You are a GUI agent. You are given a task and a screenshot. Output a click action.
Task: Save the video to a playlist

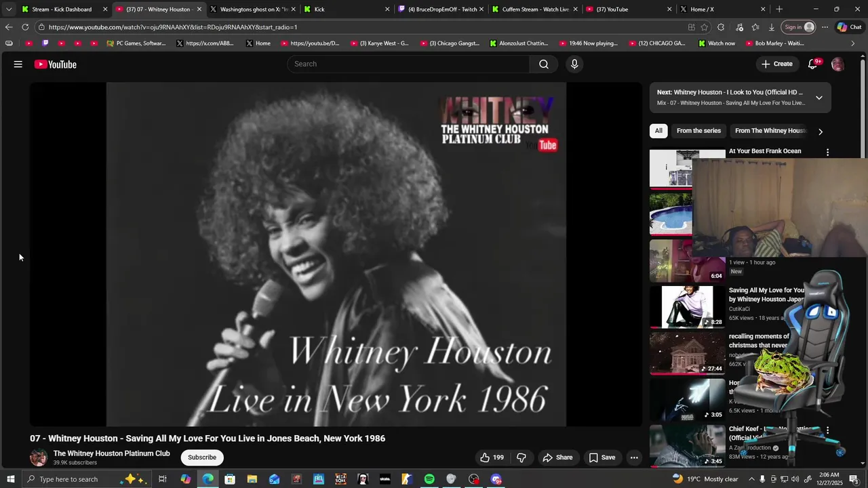pos(602,457)
